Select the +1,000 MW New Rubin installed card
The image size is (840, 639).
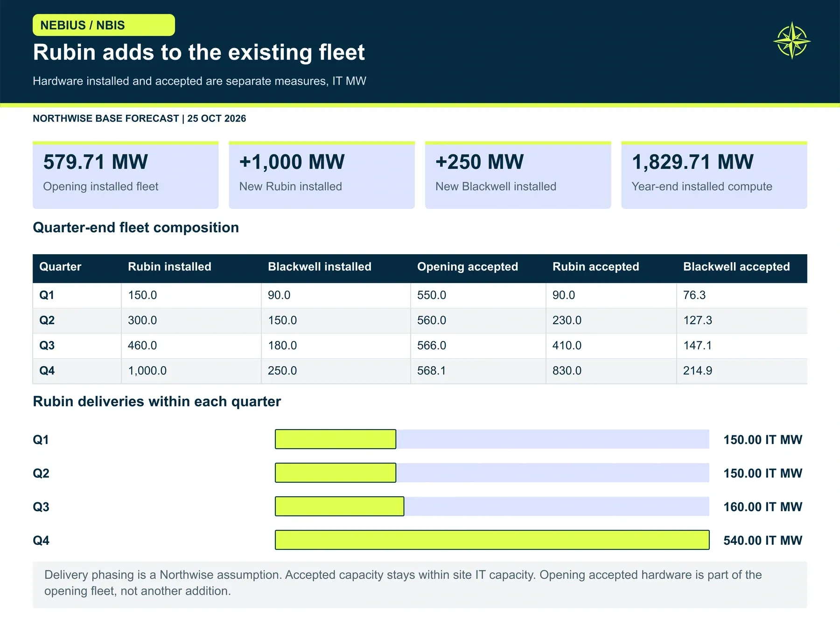pyautogui.click(x=322, y=175)
